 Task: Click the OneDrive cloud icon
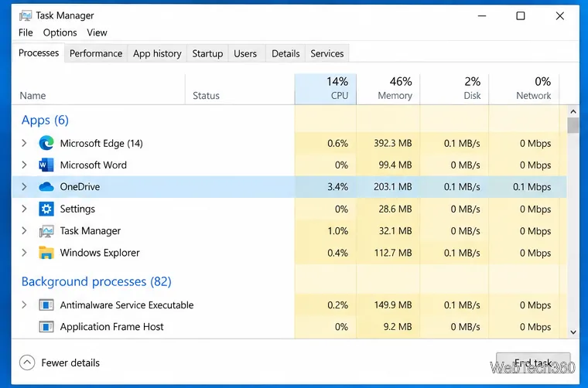coord(46,186)
